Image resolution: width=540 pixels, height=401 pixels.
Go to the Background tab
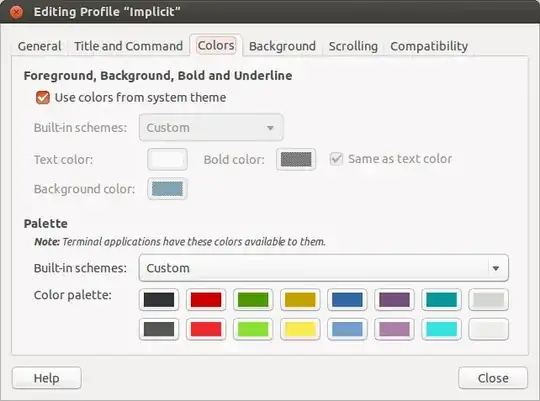pos(282,46)
